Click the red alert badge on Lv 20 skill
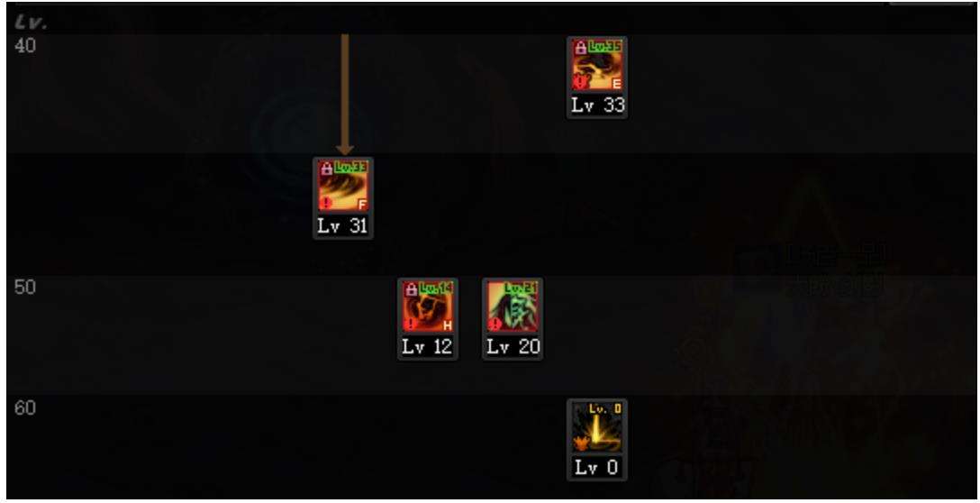Viewport: 980px width, 503px height. click(x=495, y=325)
